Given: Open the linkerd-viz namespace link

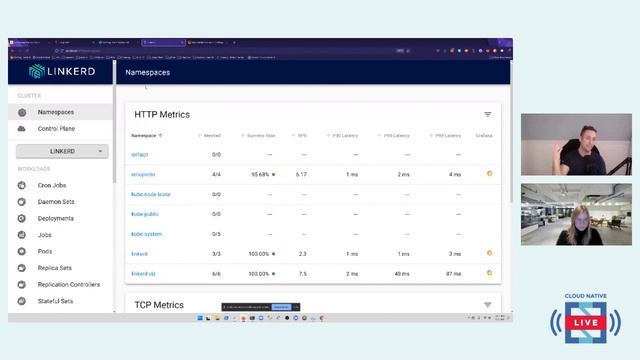Looking at the screenshot, I should coord(143,274).
